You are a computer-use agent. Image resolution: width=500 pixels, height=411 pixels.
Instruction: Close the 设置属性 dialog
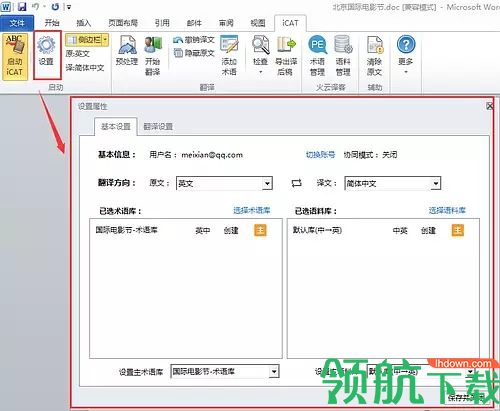490,106
